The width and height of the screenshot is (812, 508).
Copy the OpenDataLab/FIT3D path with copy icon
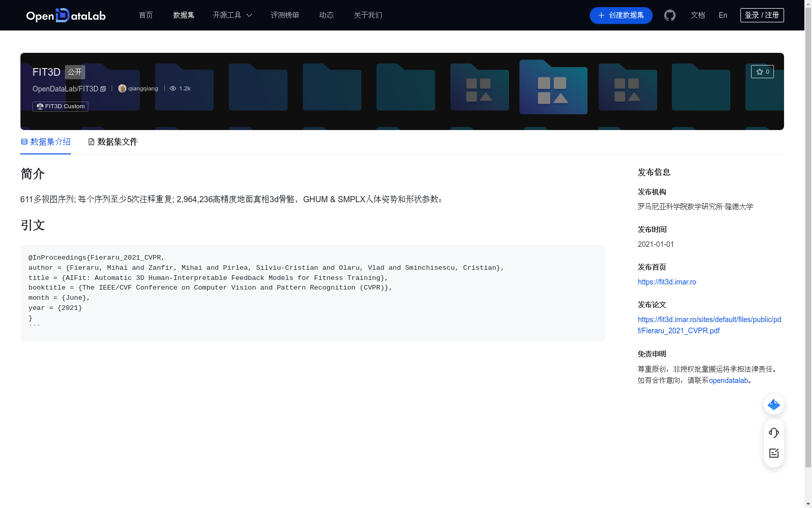(103, 89)
